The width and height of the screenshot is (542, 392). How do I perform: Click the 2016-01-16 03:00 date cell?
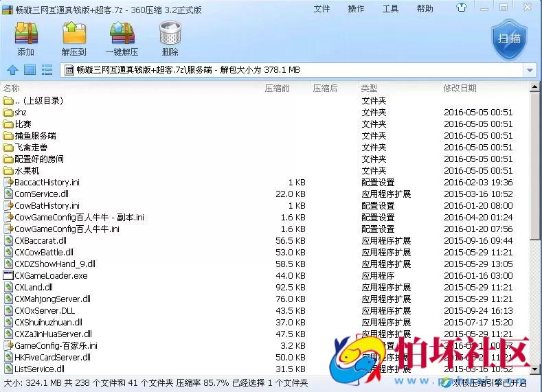pyautogui.click(x=478, y=275)
